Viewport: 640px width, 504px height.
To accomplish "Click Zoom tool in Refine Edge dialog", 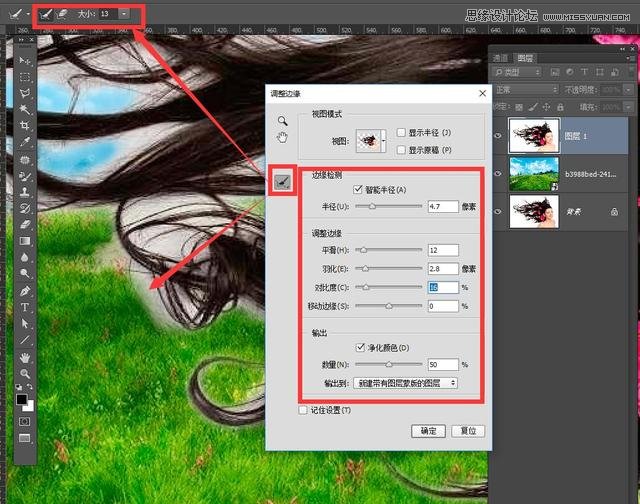I will coord(282,121).
